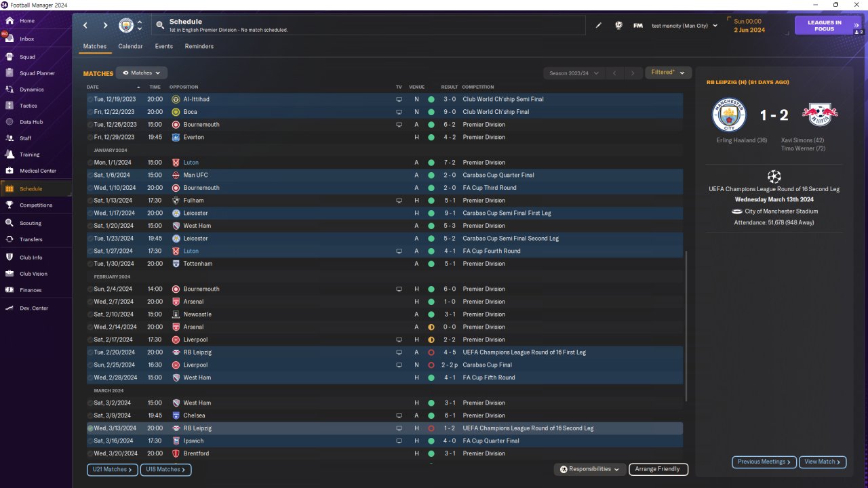Click the Opposition column header
Viewport: 868px width, 488px height.
pyautogui.click(x=184, y=87)
